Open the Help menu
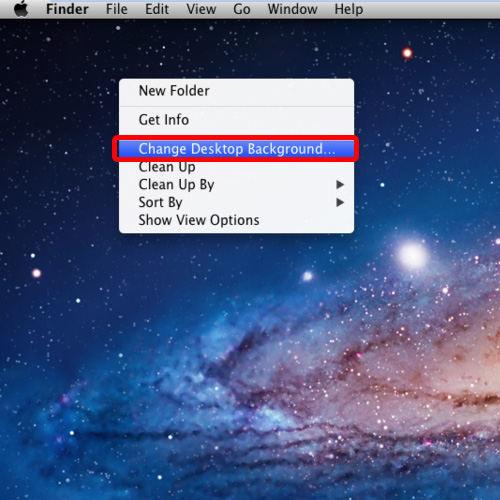The image size is (500, 500). pyautogui.click(x=349, y=9)
